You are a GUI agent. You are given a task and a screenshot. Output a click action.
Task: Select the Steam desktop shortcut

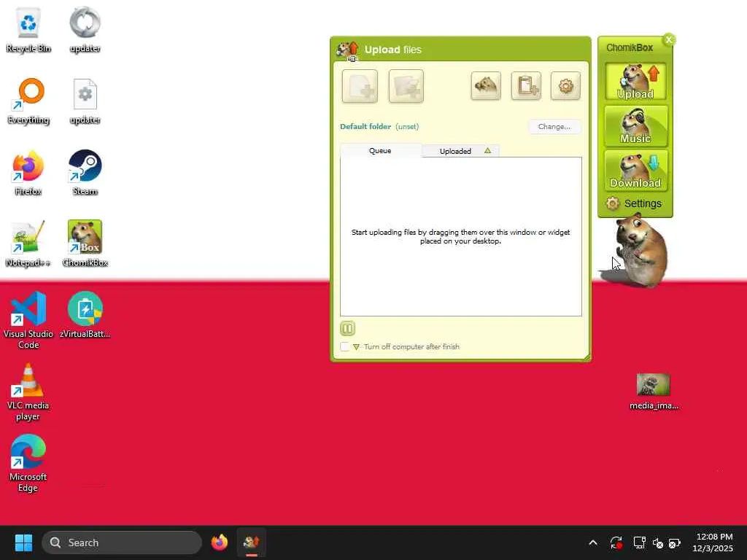pyautogui.click(x=85, y=172)
